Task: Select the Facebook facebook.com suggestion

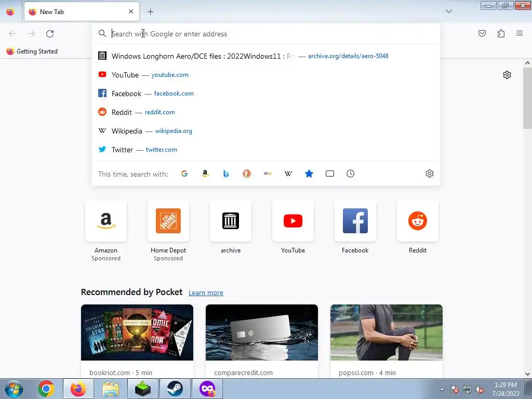Action: pyautogui.click(x=266, y=94)
